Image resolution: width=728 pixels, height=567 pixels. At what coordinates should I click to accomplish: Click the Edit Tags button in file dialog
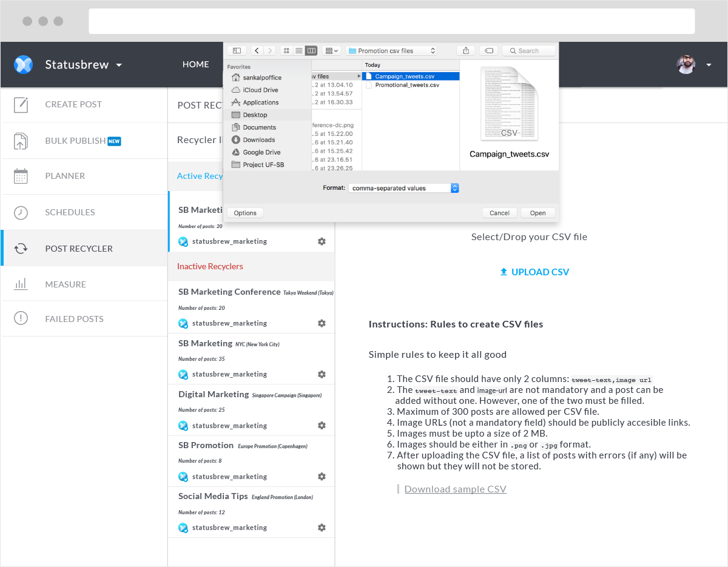point(489,51)
